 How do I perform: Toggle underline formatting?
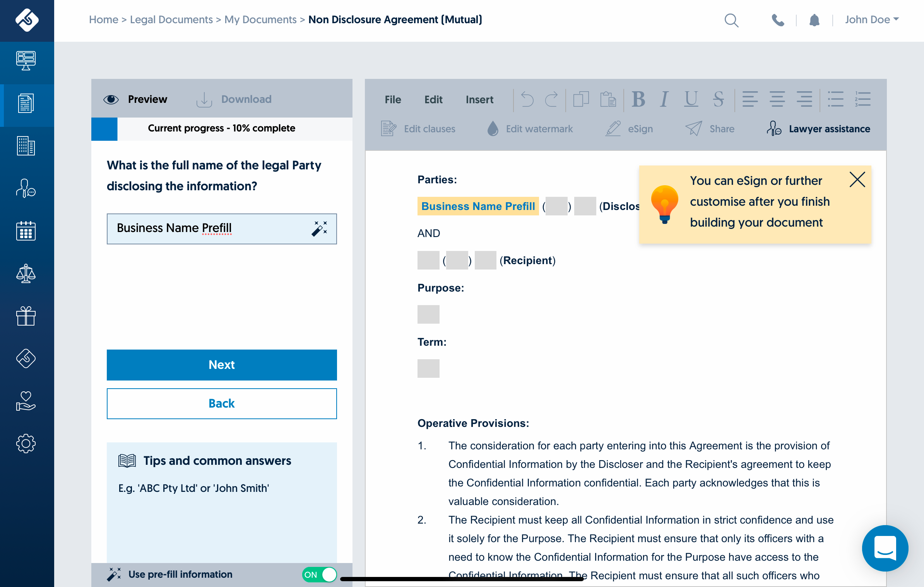pos(691,99)
